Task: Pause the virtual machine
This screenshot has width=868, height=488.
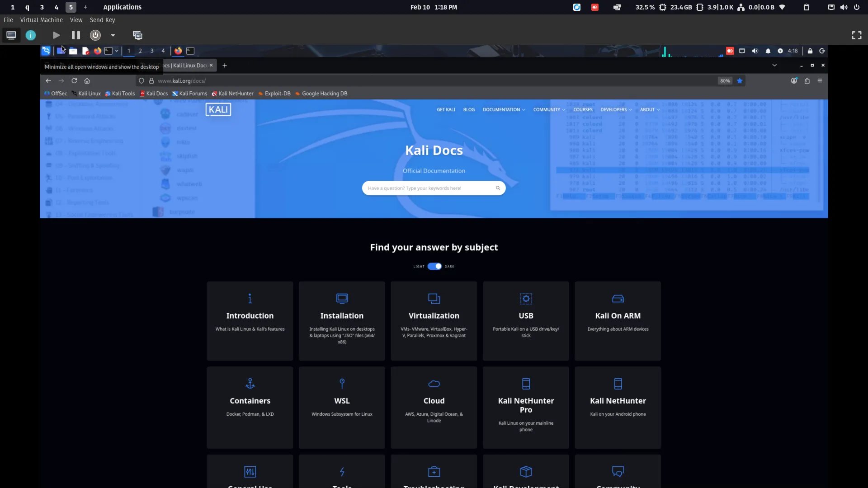Action: pyautogui.click(x=75, y=35)
